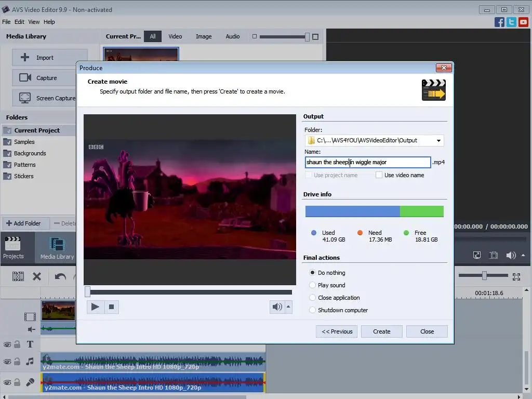The image size is (532, 399).
Task: Open the Projects clapperboard icon
Action: (13, 243)
